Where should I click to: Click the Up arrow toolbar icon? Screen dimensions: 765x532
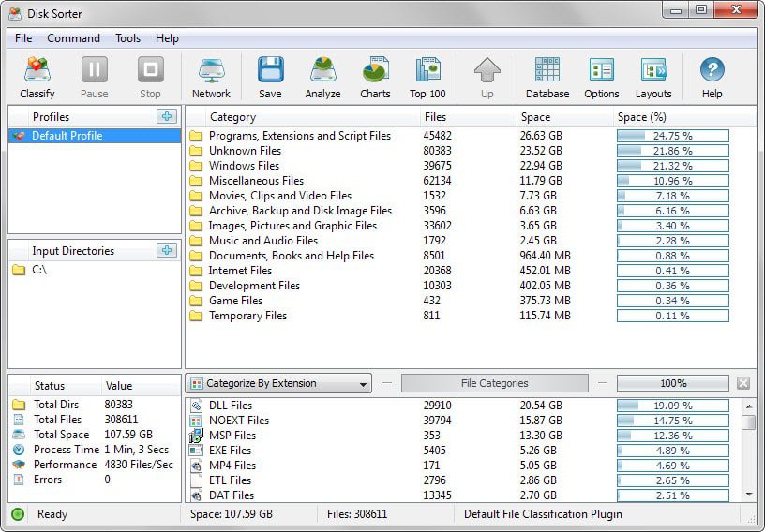487,77
